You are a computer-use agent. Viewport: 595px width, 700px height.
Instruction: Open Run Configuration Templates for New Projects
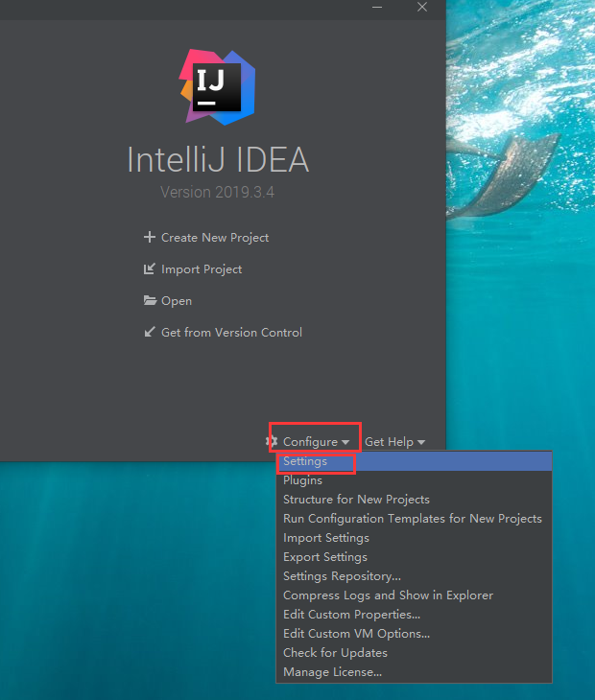(414, 519)
